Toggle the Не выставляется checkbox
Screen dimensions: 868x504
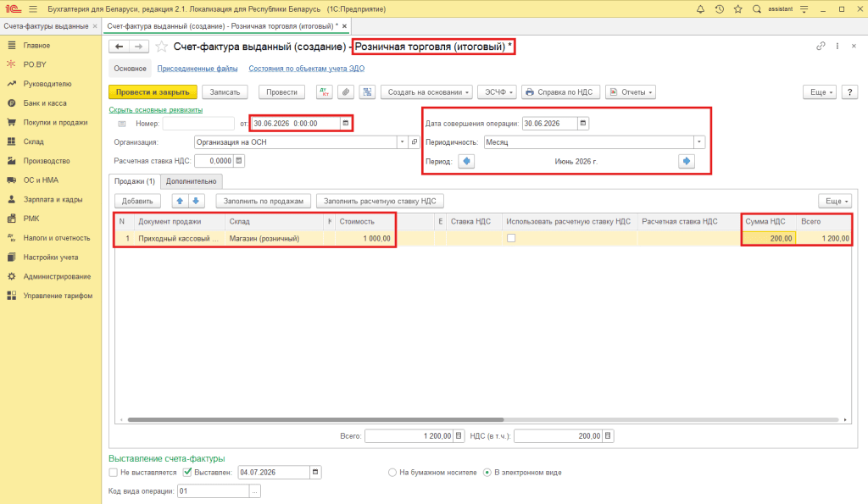(x=114, y=472)
